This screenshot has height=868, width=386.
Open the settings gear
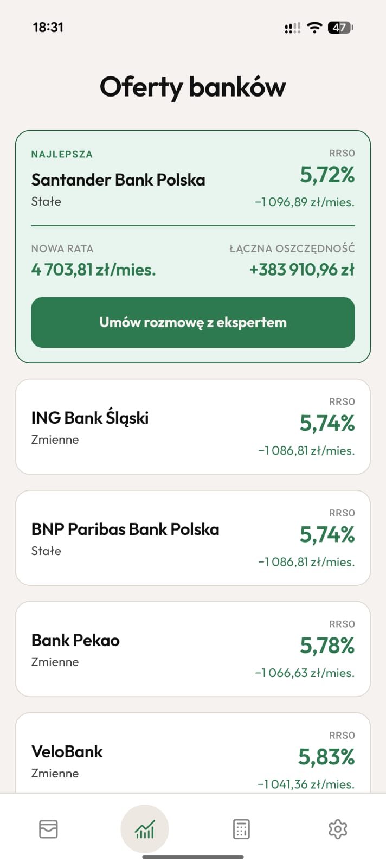338,828
